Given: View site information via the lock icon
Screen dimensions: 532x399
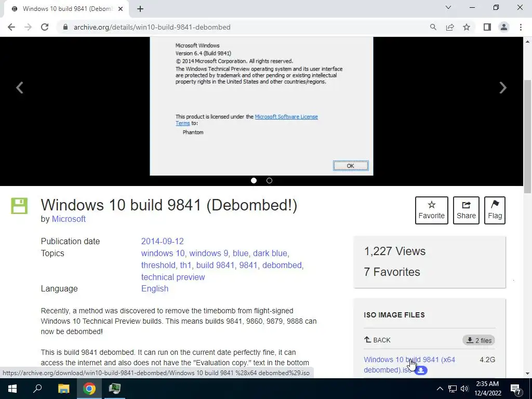Looking at the screenshot, I should tap(65, 27).
